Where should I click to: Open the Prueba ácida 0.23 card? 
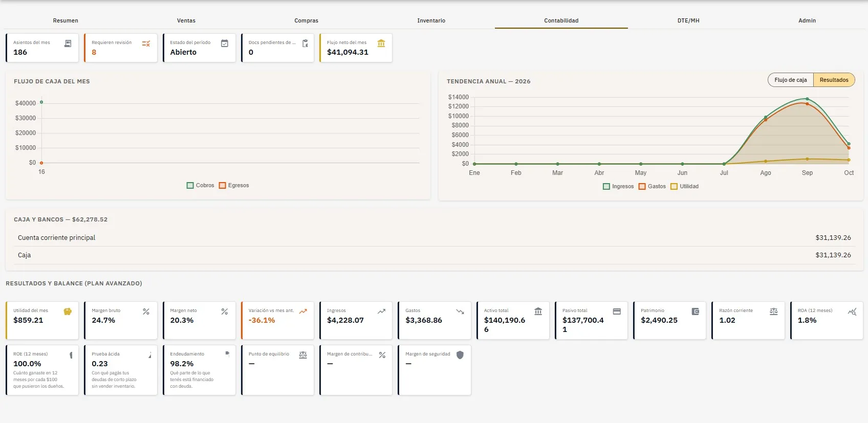[121, 370]
